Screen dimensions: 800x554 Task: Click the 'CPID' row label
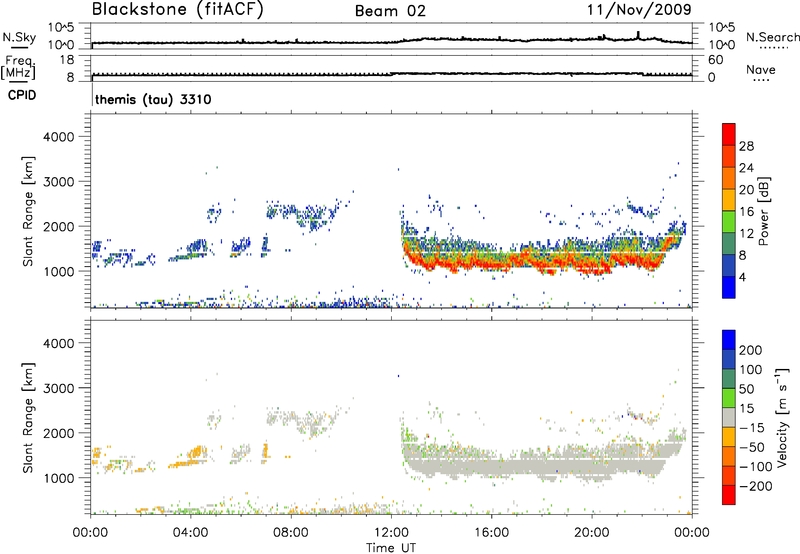22,95
